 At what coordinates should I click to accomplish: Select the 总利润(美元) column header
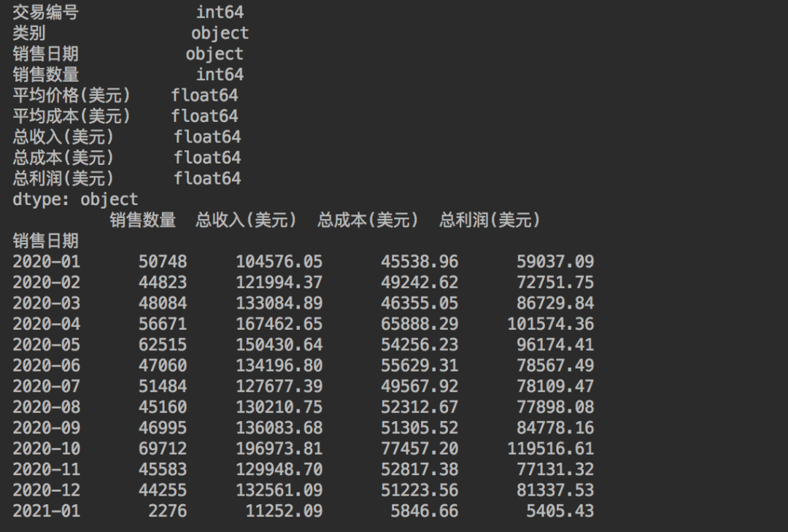(x=490, y=220)
